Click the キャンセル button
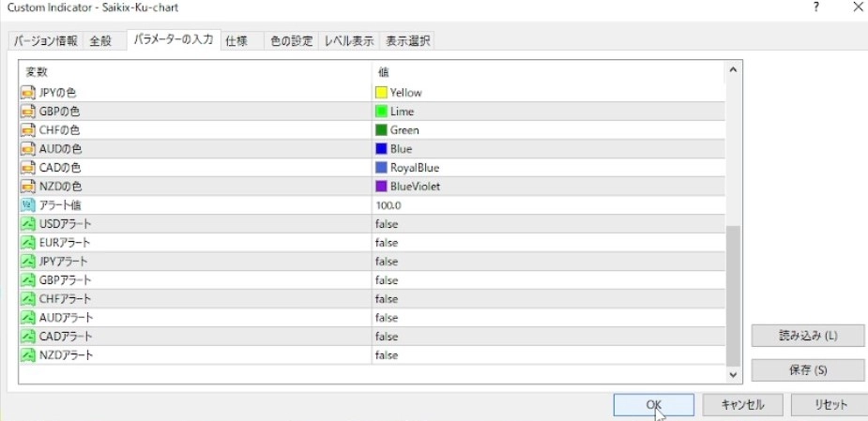The height and width of the screenshot is (421, 868). tap(742, 405)
